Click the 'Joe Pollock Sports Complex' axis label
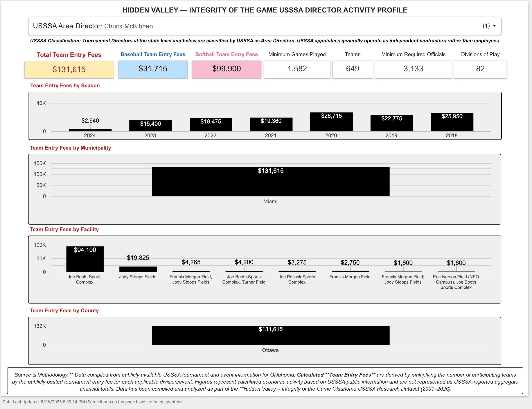This screenshot has width=532, height=409. [297, 279]
